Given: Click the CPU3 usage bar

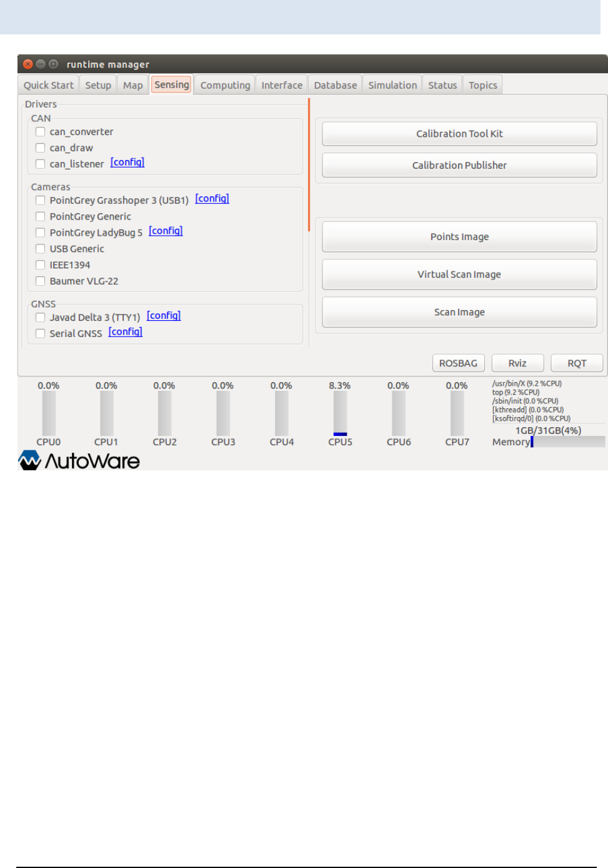Looking at the screenshot, I should tap(223, 413).
